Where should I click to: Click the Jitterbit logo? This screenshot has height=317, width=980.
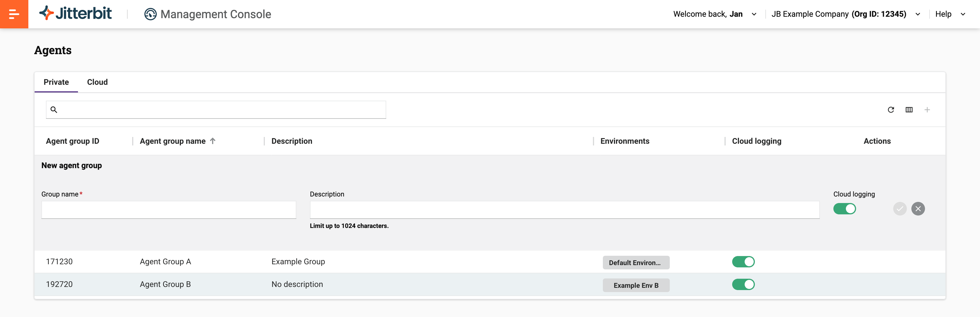75,14
